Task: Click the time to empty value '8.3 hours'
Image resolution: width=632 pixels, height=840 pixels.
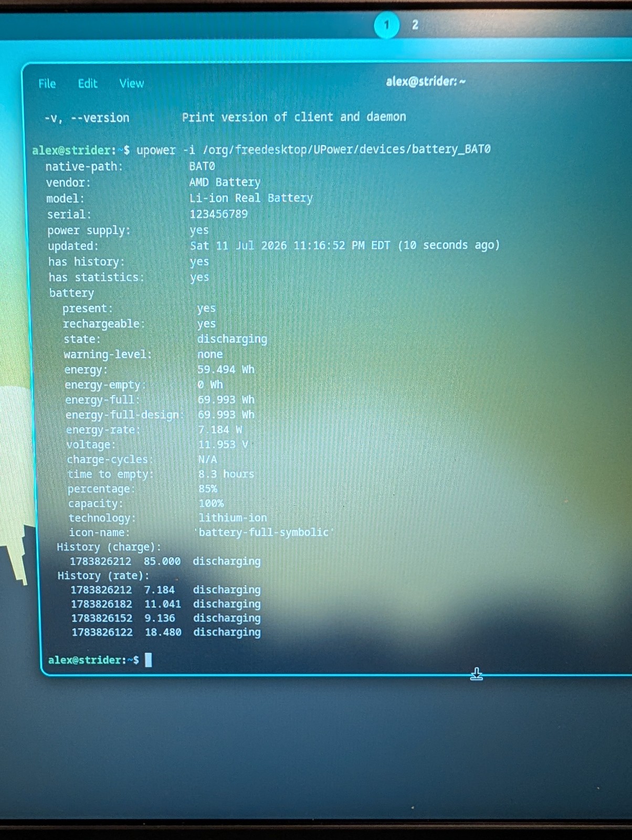Action: click(226, 474)
